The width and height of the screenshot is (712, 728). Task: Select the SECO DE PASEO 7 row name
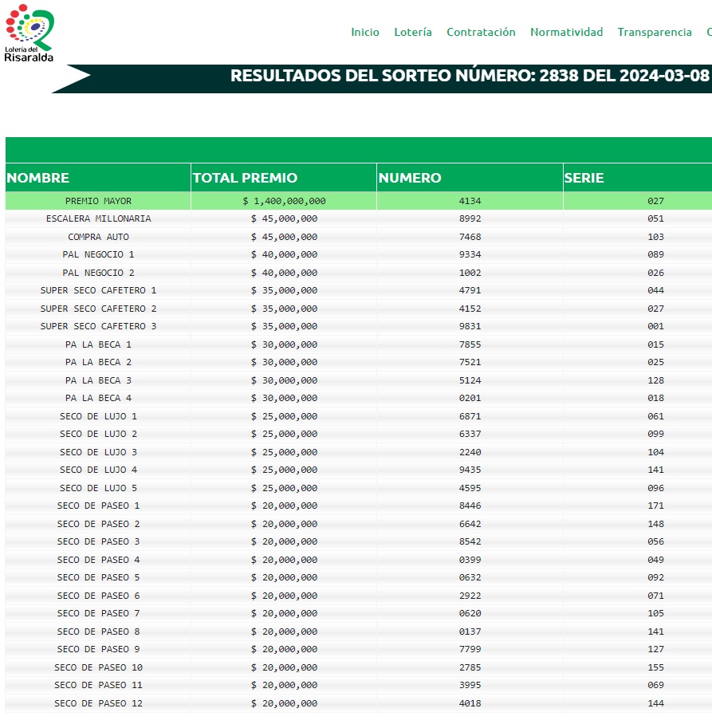98,613
